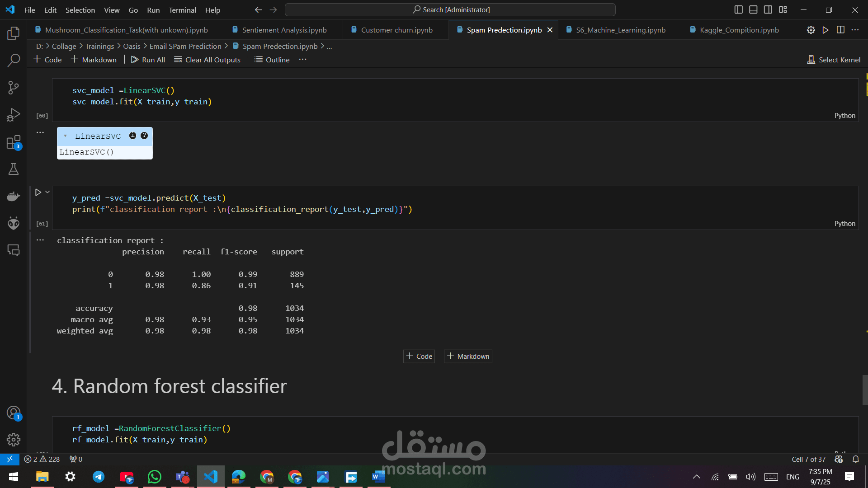This screenshot has width=868, height=488.
Task: Expand the run cell options chevron
Action: point(47,192)
